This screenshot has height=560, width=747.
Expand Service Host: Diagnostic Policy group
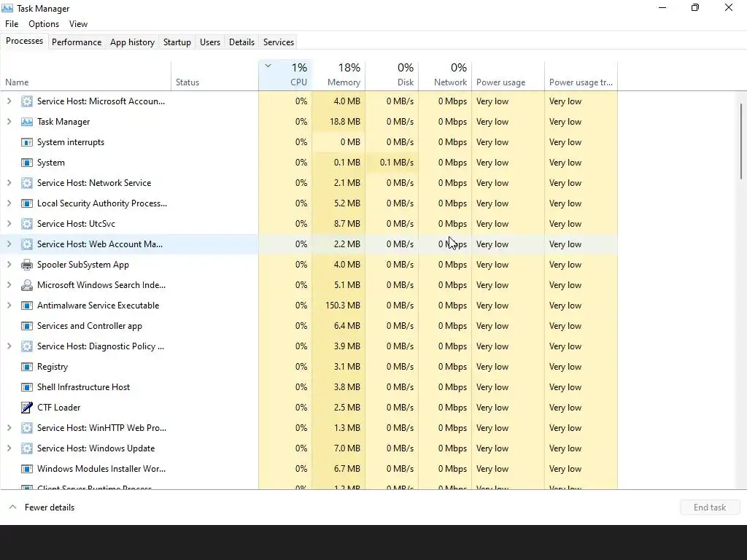point(9,346)
